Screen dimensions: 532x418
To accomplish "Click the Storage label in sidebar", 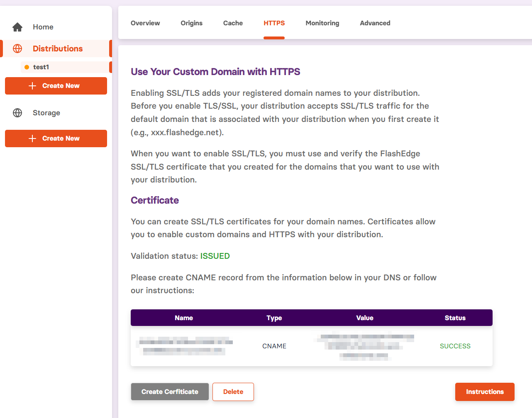I will point(46,113).
